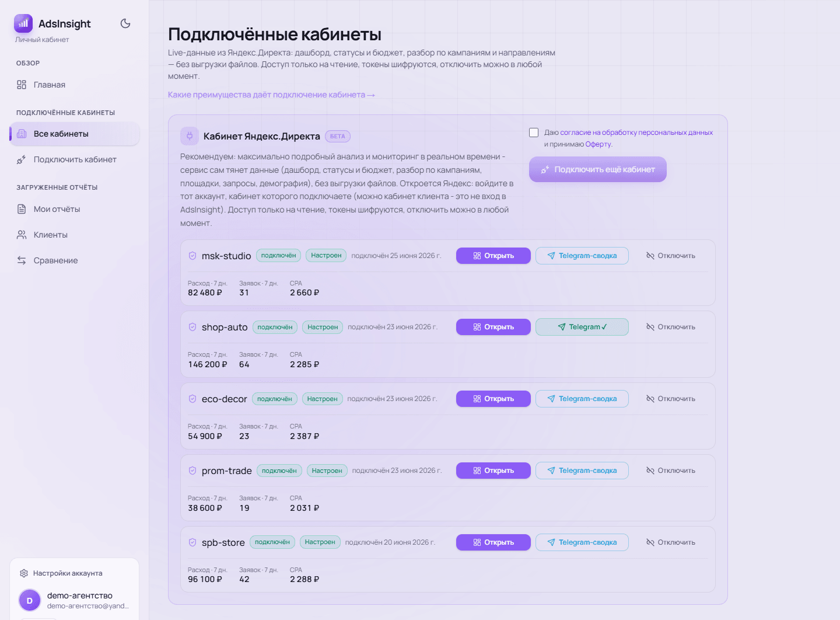Click the people icon beside Клиенты
The image size is (840, 620).
22,235
